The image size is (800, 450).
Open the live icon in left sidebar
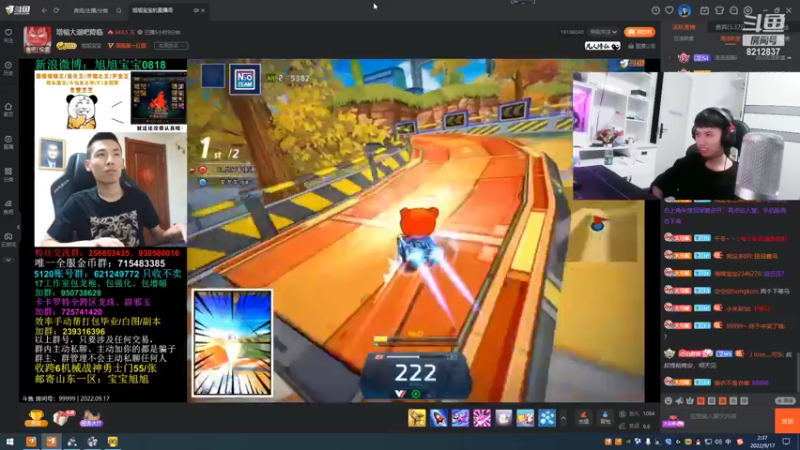pyautogui.click(x=8, y=142)
